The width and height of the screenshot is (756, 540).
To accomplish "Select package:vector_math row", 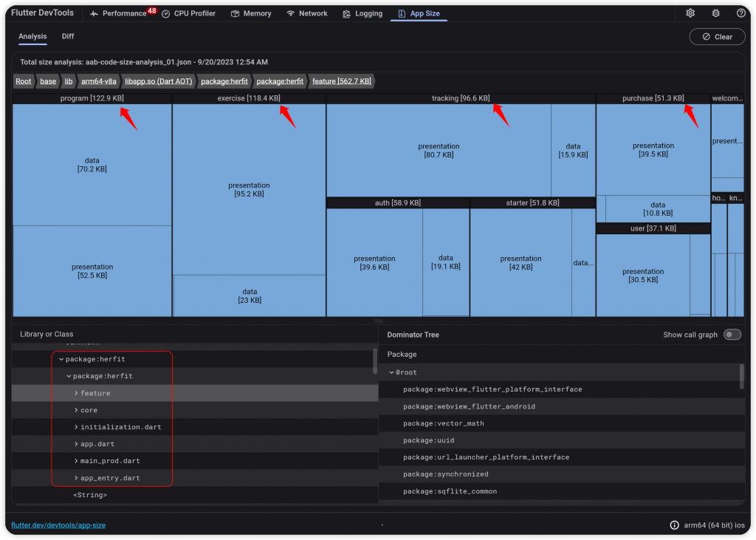I will tap(561, 423).
